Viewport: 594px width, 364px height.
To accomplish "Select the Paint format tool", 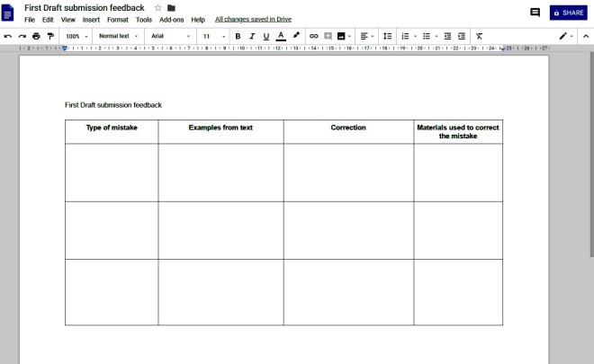I will click(49, 36).
